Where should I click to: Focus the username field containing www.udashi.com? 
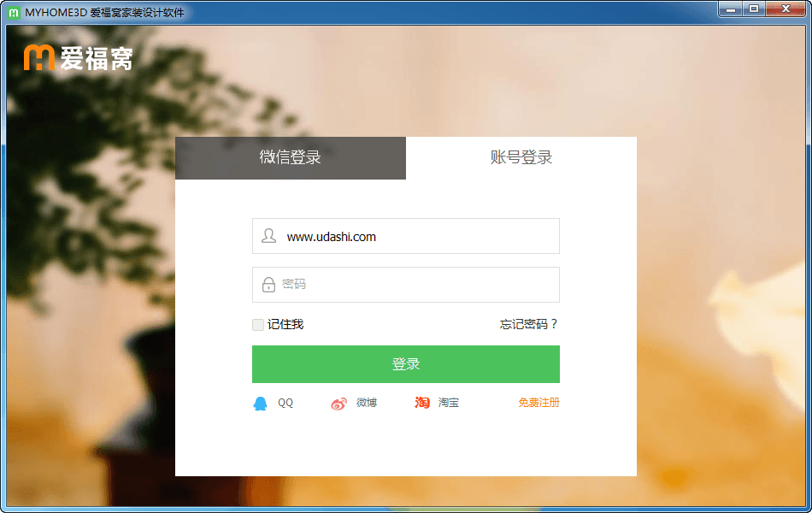point(419,237)
